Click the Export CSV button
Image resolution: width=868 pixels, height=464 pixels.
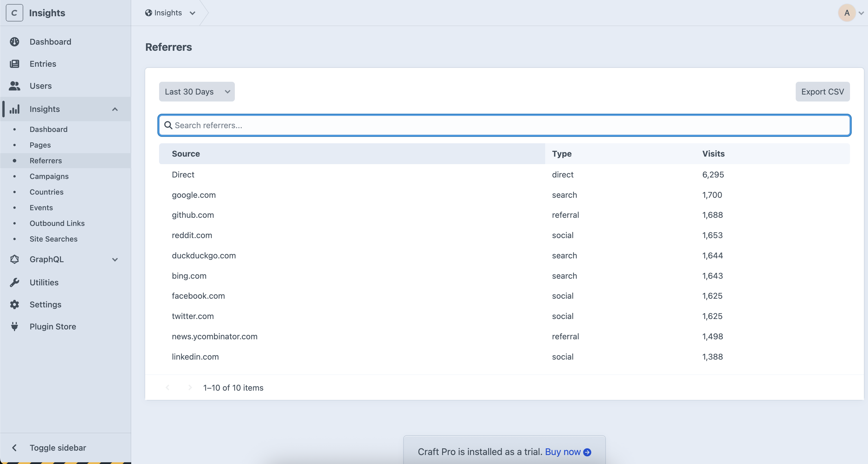coord(822,92)
